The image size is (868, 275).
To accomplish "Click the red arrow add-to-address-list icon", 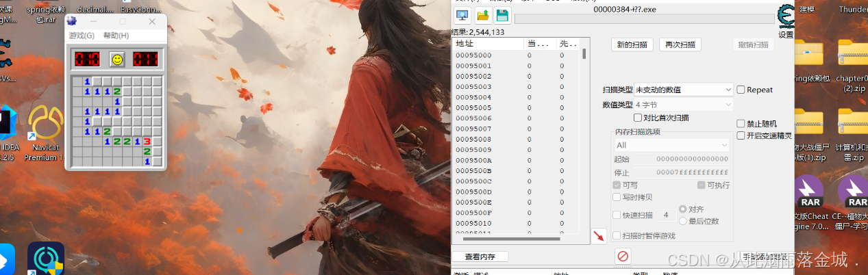I will [x=599, y=236].
